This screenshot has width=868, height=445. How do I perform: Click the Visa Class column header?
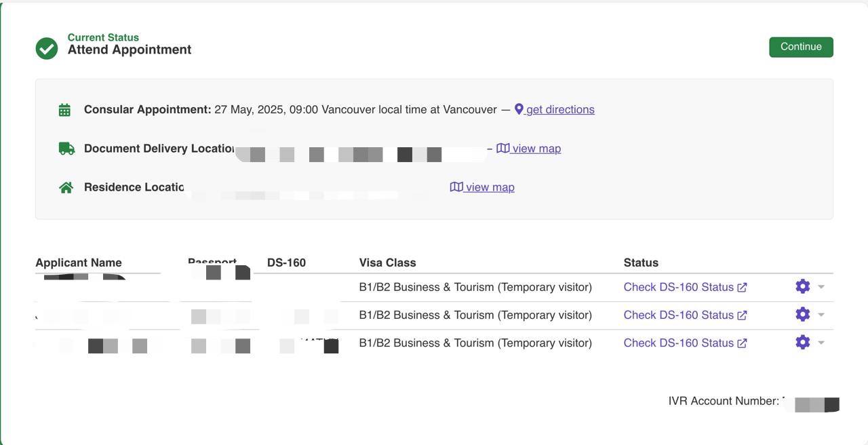coord(387,263)
